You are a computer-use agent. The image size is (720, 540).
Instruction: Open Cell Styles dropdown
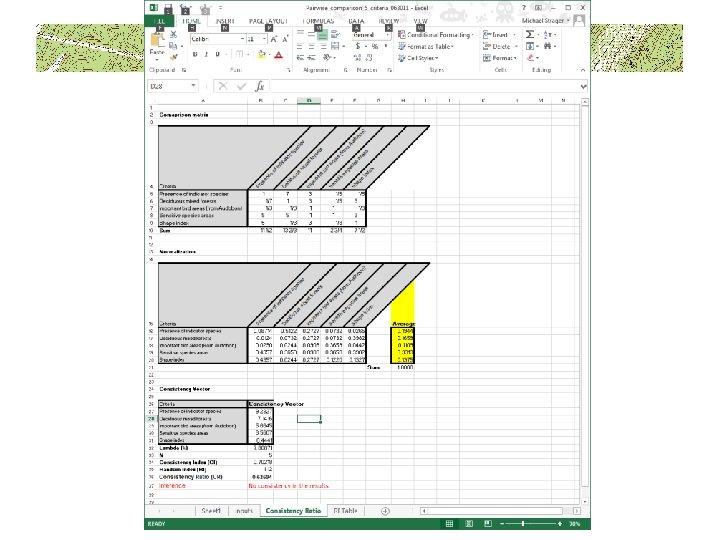418,58
